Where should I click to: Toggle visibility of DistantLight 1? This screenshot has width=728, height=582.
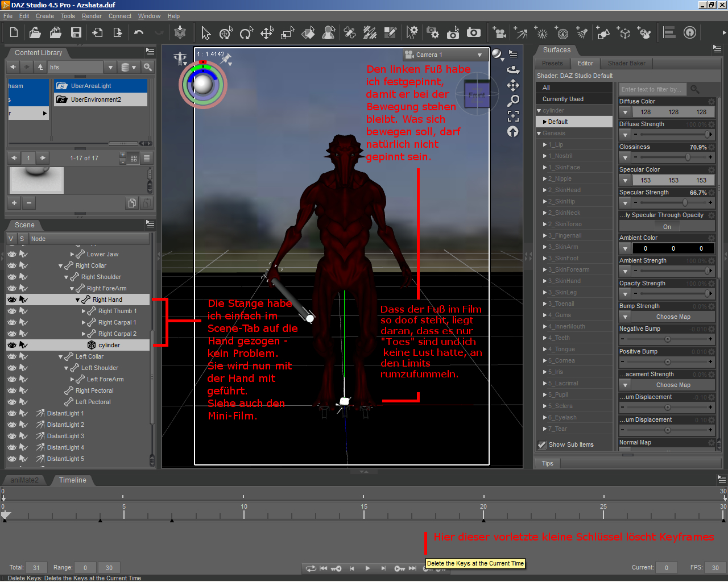pos(11,413)
